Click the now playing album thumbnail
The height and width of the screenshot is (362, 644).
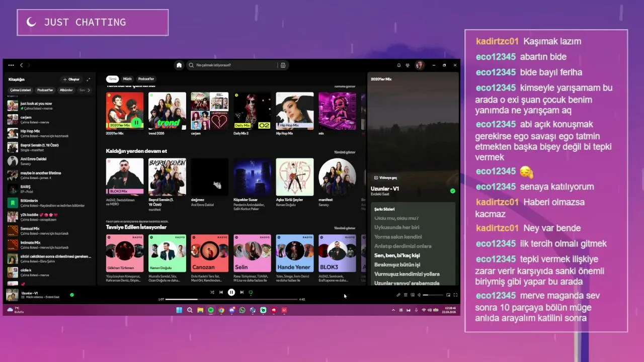[x=12, y=295]
